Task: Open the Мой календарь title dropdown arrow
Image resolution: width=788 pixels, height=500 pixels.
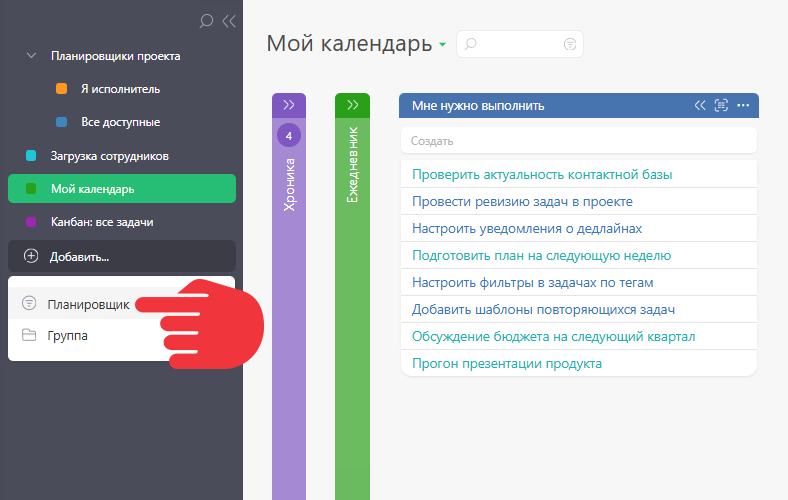Action: click(x=442, y=45)
